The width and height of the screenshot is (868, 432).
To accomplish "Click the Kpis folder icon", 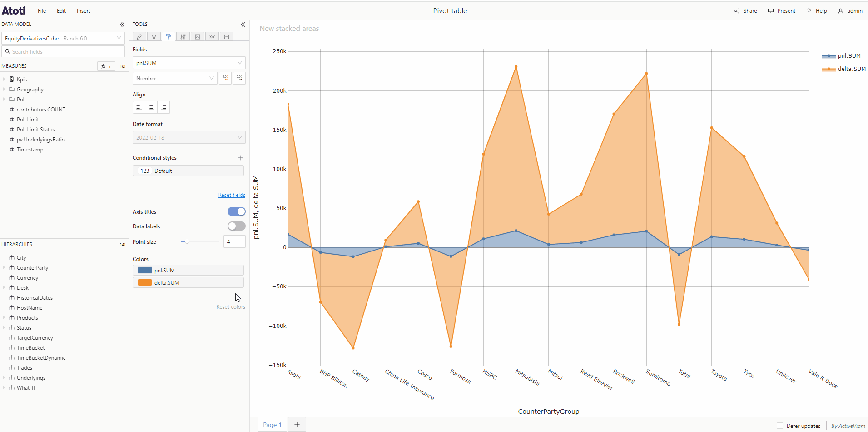I will click(12, 79).
